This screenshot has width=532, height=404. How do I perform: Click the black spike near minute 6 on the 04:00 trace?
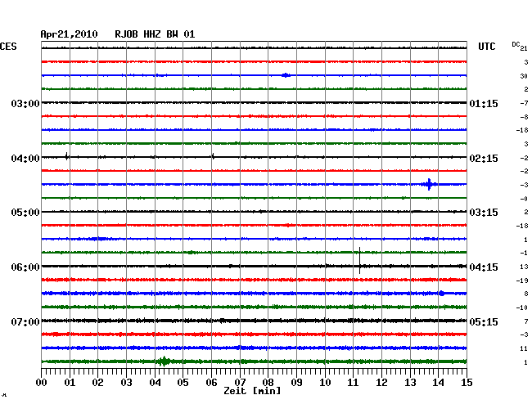(213, 156)
